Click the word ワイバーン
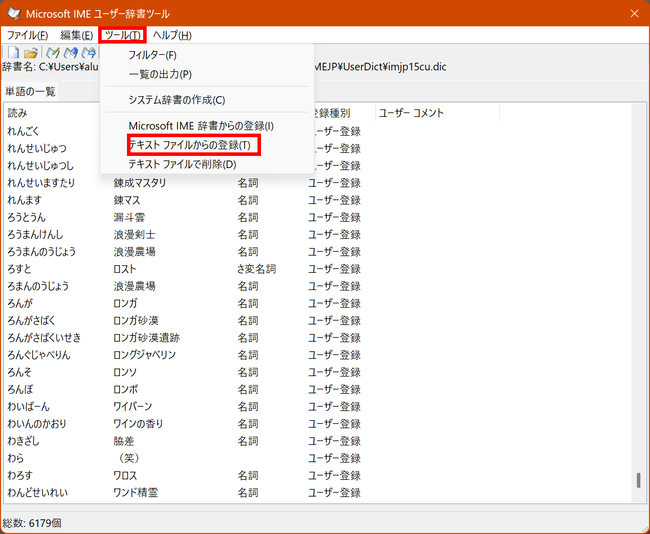650x534 pixels. (x=133, y=407)
